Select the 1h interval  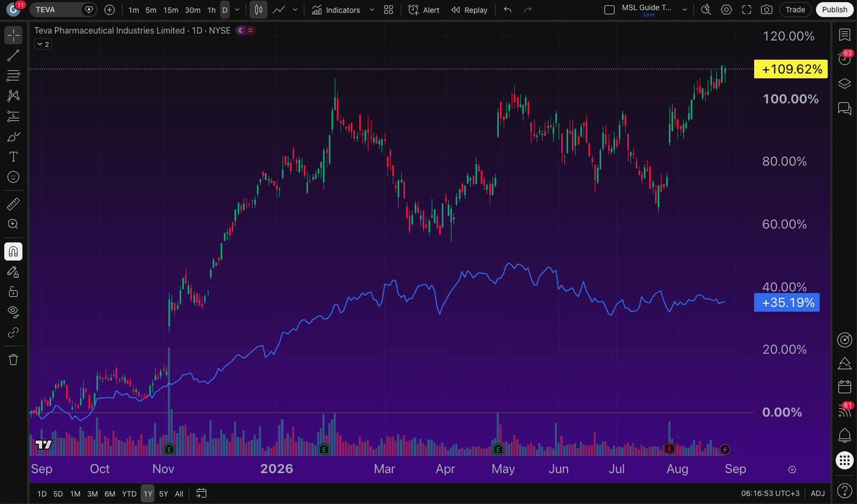pyautogui.click(x=211, y=10)
